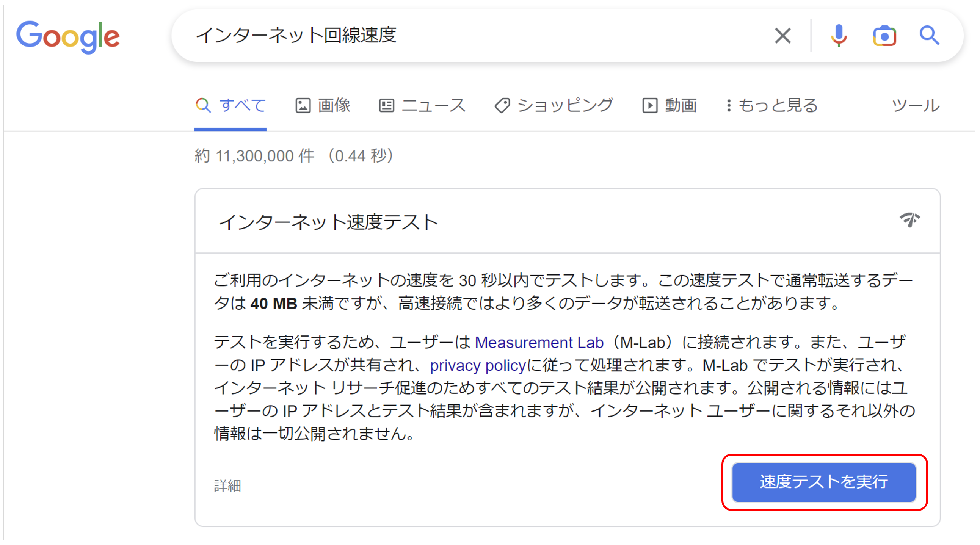The image size is (980, 545).
Task: Click the newspaper icon beside ニュース
Action: coord(387,105)
